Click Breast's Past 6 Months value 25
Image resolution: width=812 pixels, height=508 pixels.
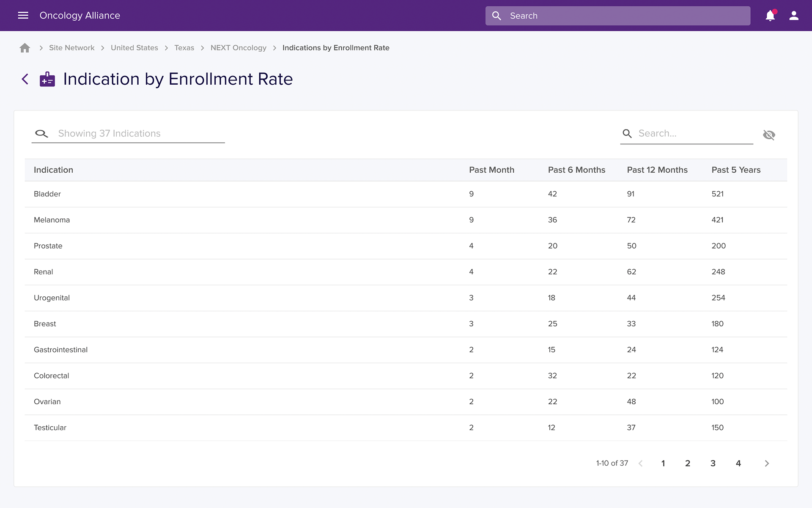point(552,324)
